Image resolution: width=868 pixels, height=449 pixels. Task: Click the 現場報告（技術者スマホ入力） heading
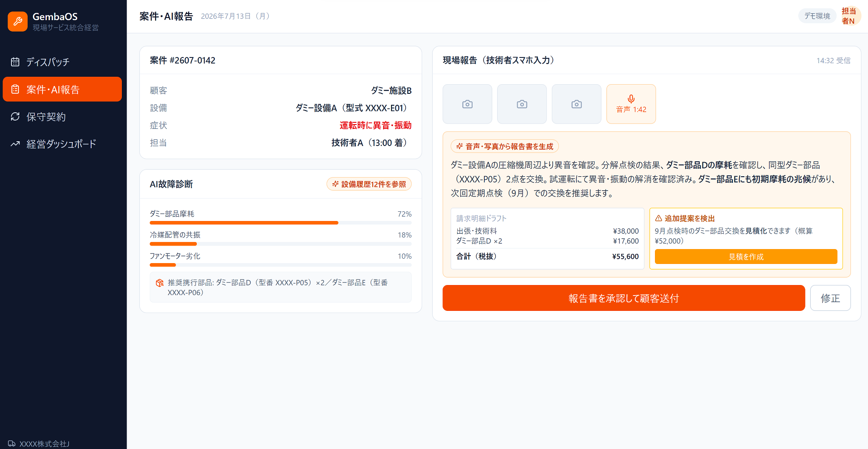click(x=501, y=61)
